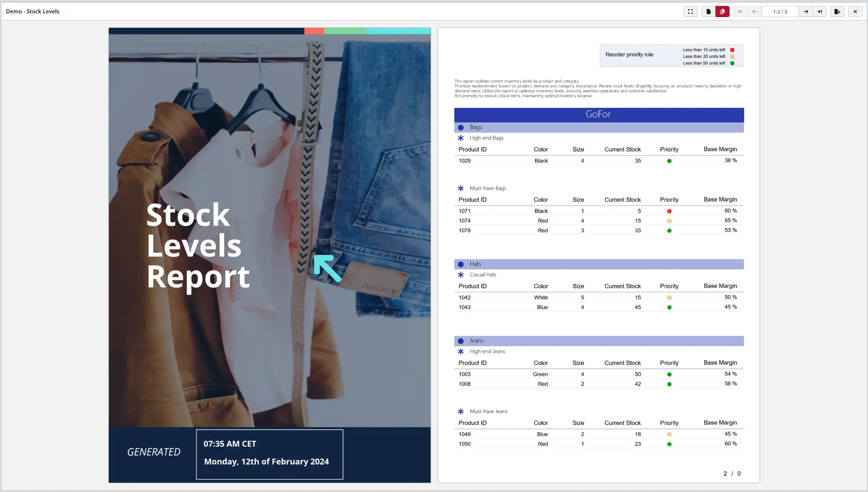The image size is (868, 492).
Task: Jump to the last page
Action: pos(820,12)
